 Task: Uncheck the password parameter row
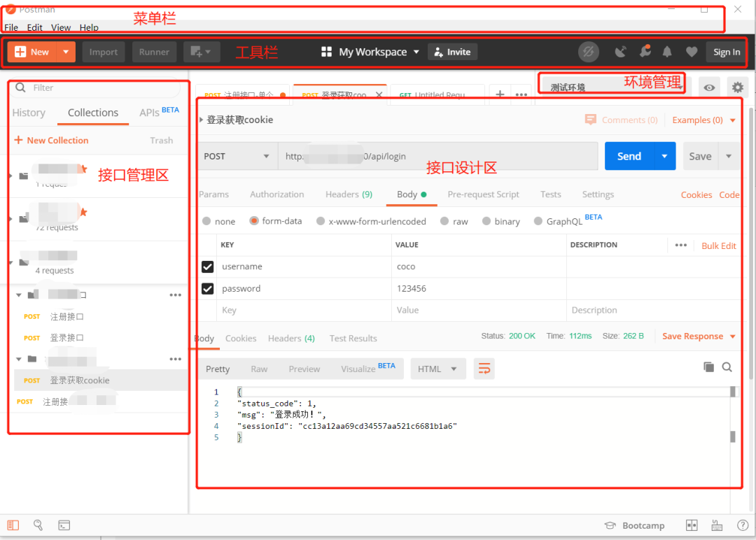click(208, 289)
